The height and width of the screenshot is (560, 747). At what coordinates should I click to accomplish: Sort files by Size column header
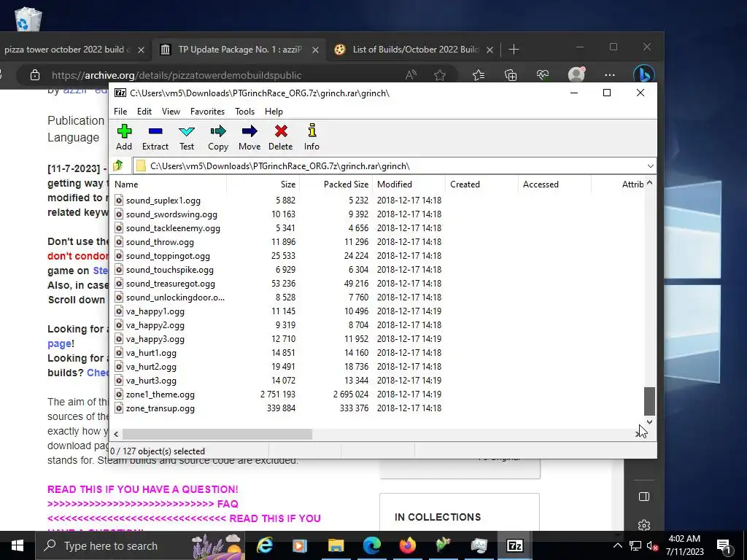263,184
